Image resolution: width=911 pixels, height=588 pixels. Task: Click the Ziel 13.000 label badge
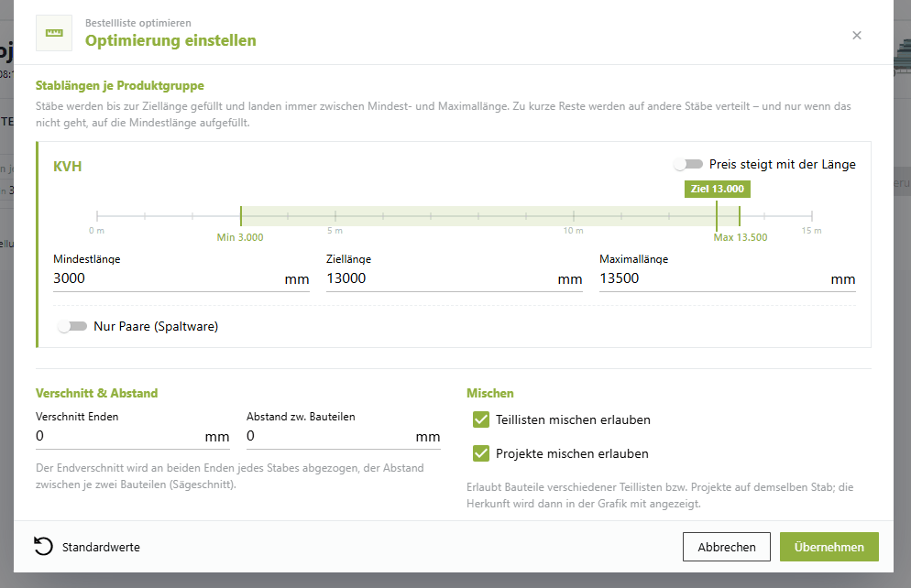(717, 189)
